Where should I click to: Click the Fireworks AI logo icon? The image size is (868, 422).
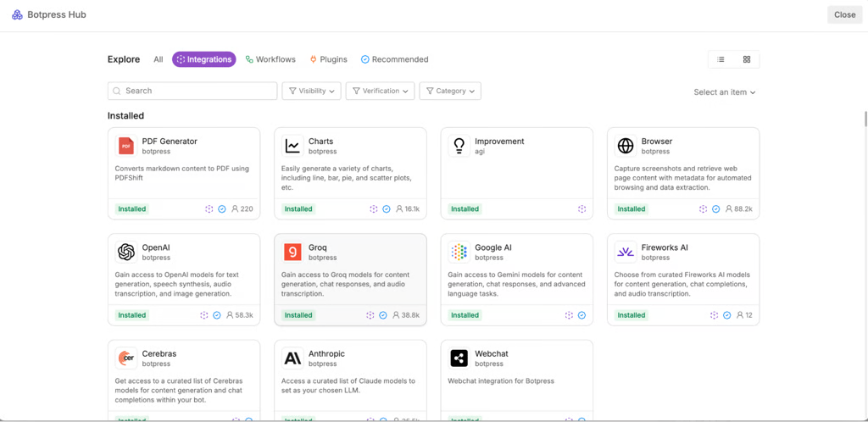coord(626,253)
